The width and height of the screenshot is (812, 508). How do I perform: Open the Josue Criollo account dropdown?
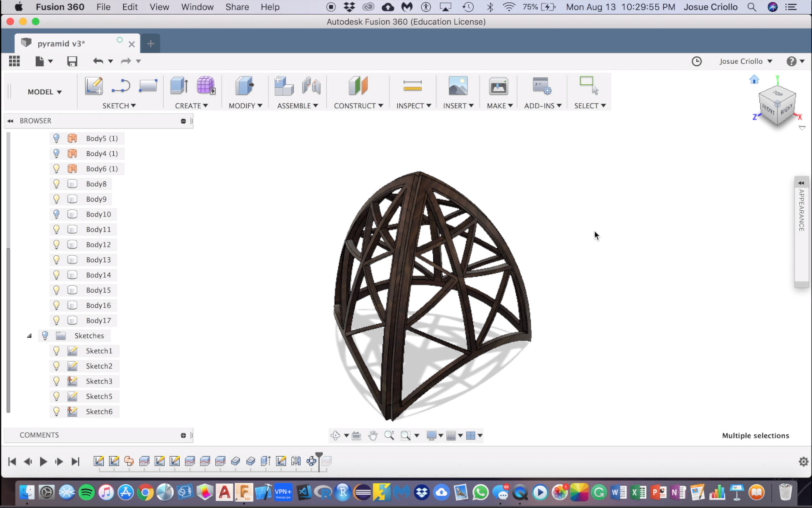coord(746,61)
